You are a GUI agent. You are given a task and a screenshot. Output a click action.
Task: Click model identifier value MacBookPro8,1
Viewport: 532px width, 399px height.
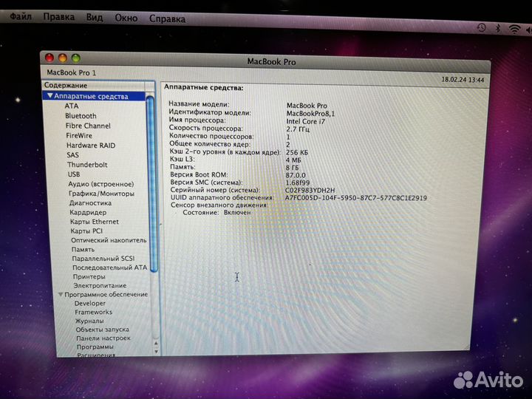tap(310, 114)
